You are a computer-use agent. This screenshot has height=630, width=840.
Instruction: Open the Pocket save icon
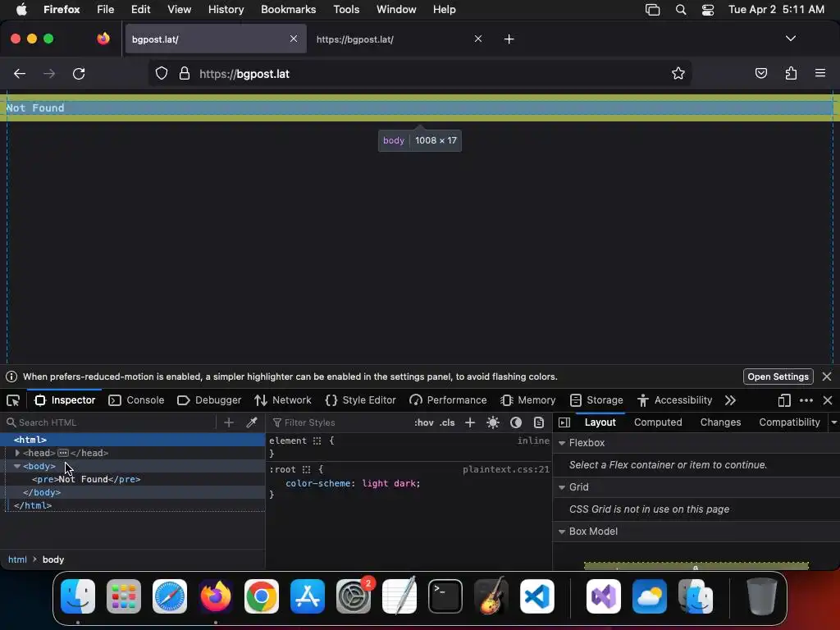(760, 73)
